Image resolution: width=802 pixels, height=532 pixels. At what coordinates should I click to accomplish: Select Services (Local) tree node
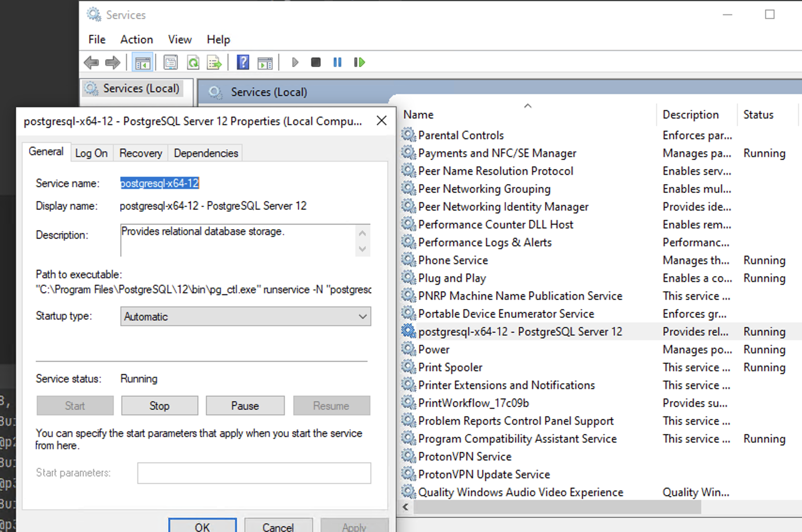coord(132,88)
